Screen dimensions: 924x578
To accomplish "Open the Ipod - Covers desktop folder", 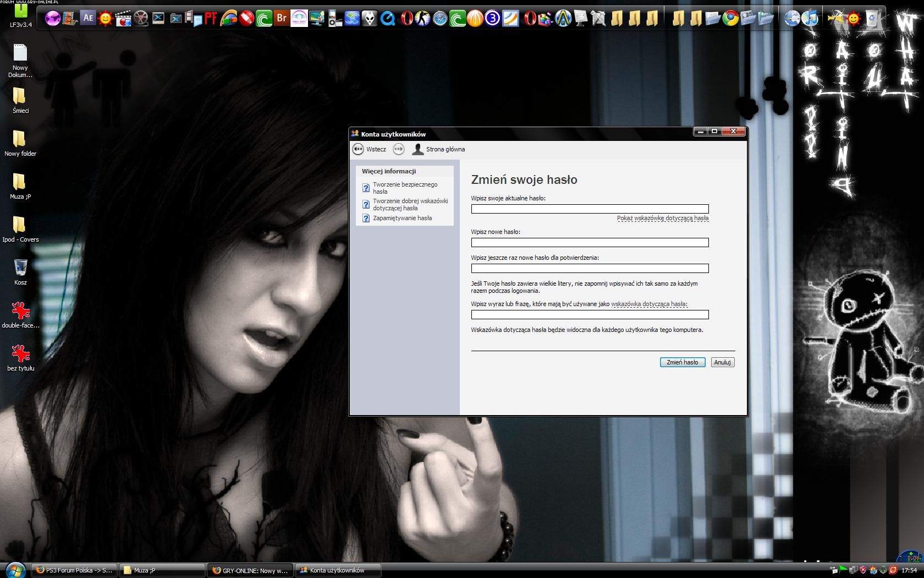I will (x=20, y=228).
